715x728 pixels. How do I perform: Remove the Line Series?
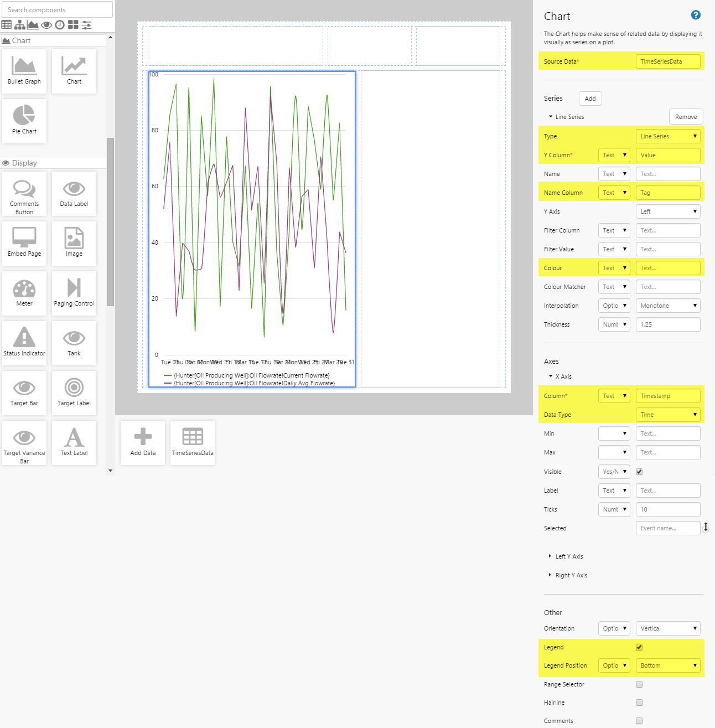pyautogui.click(x=686, y=117)
